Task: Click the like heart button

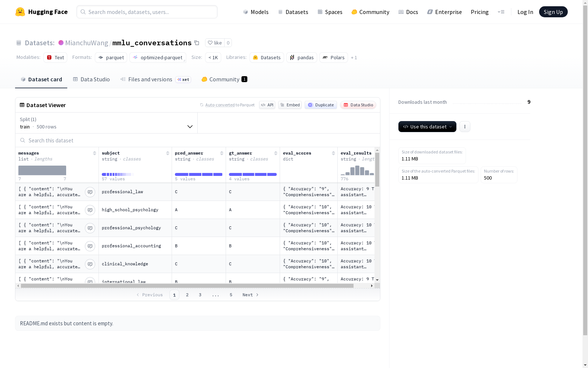Action: [215, 43]
